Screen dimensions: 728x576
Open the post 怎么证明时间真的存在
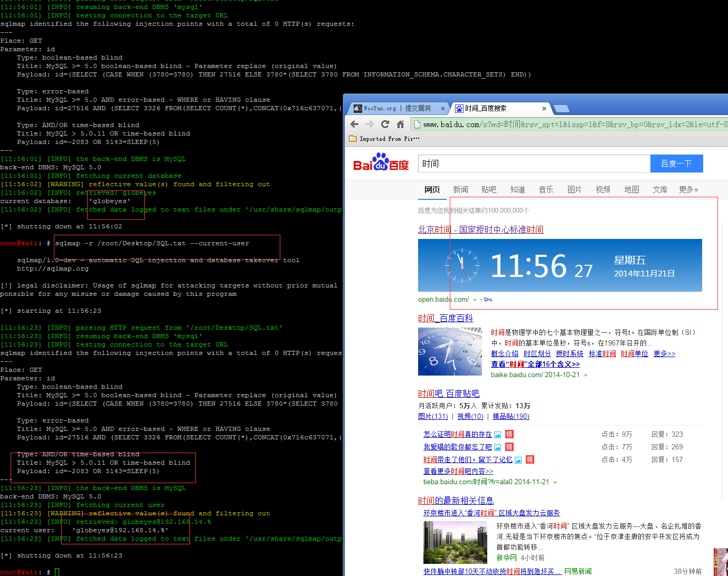[x=458, y=434]
